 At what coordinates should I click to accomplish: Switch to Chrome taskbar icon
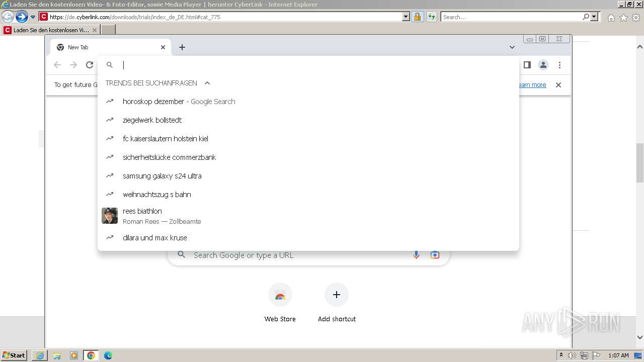91,355
